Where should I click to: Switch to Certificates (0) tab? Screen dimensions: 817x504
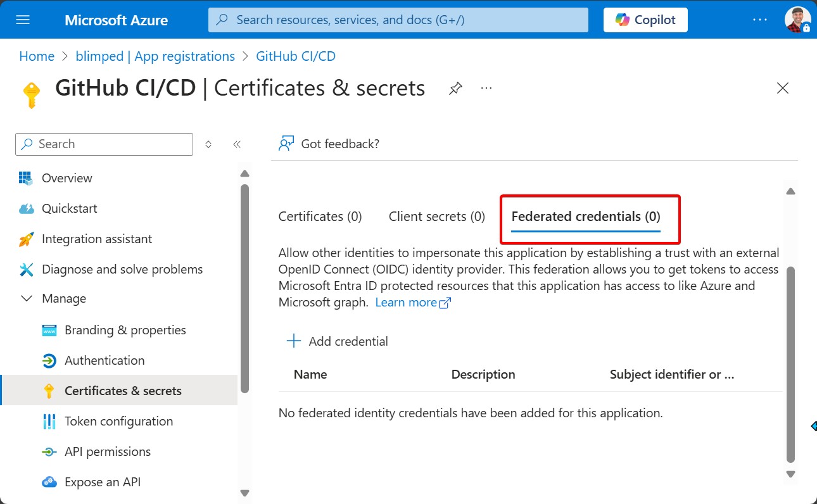coord(320,217)
